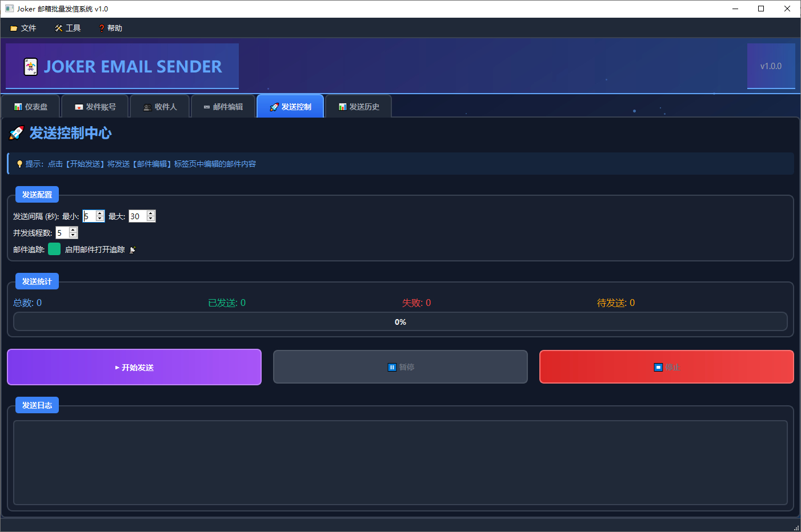Image resolution: width=801 pixels, height=532 pixels.
Task: Click the pause icon on the 暂停 button
Action: coord(392,368)
